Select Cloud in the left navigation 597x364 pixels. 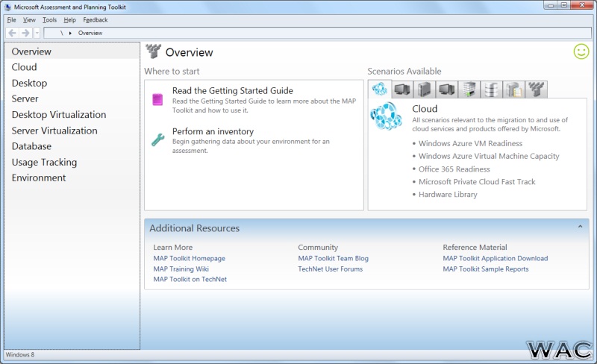(72, 67)
